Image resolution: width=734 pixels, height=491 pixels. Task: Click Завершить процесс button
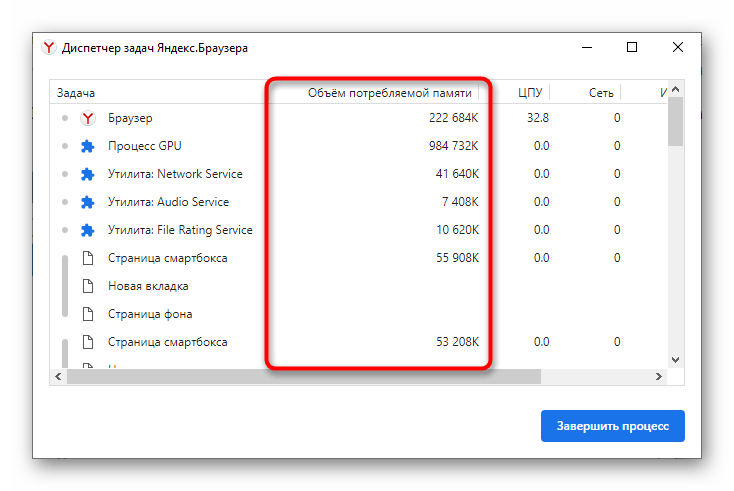point(613,426)
